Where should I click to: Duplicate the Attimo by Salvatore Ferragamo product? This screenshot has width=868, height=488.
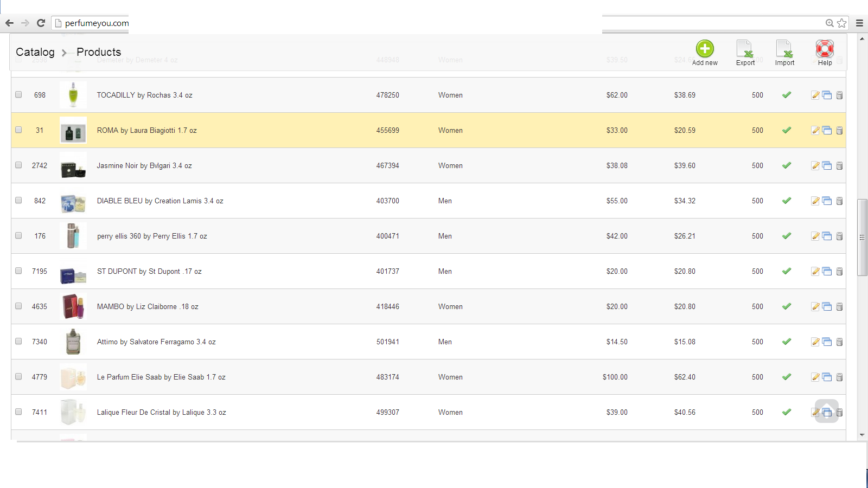click(x=827, y=342)
